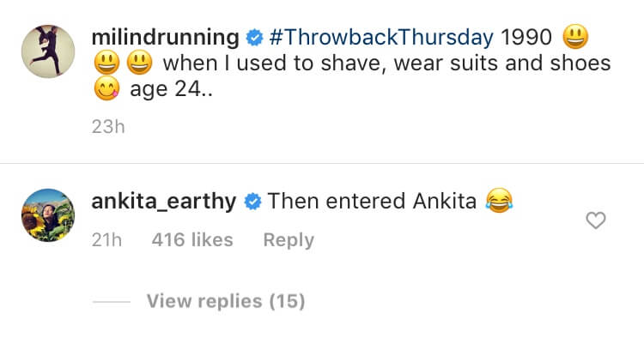Visit the milindrunning username link
The height and width of the screenshot is (338, 644).
click(165, 38)
